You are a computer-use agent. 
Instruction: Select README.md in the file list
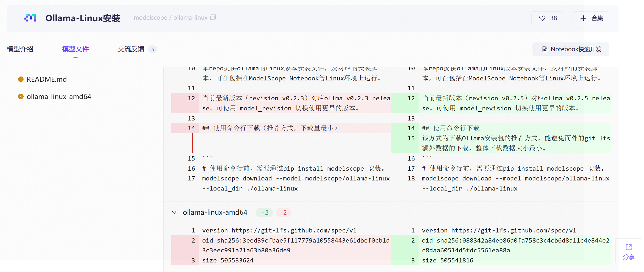click(47, 79)
